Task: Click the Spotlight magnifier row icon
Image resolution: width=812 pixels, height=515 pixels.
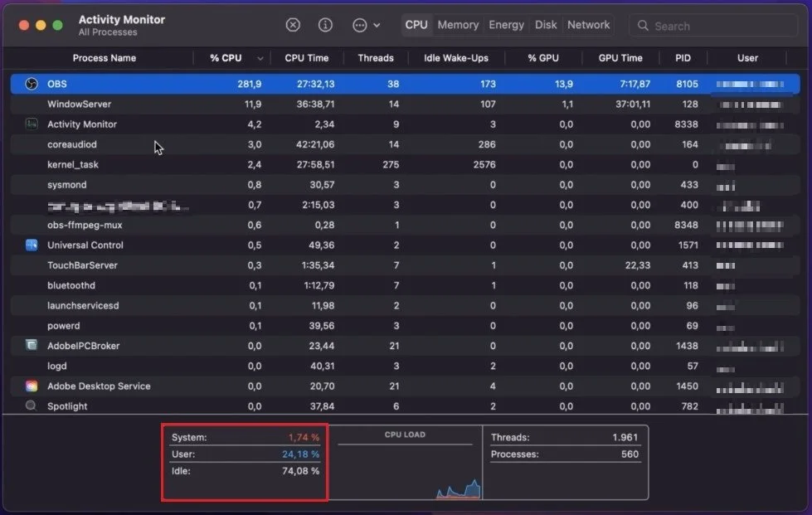Action: coord(31,406)
